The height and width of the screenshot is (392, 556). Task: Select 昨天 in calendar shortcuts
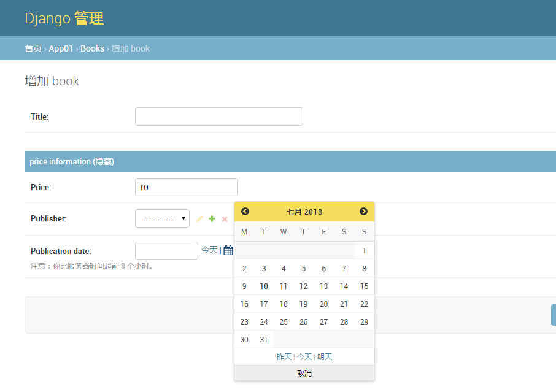284,357
